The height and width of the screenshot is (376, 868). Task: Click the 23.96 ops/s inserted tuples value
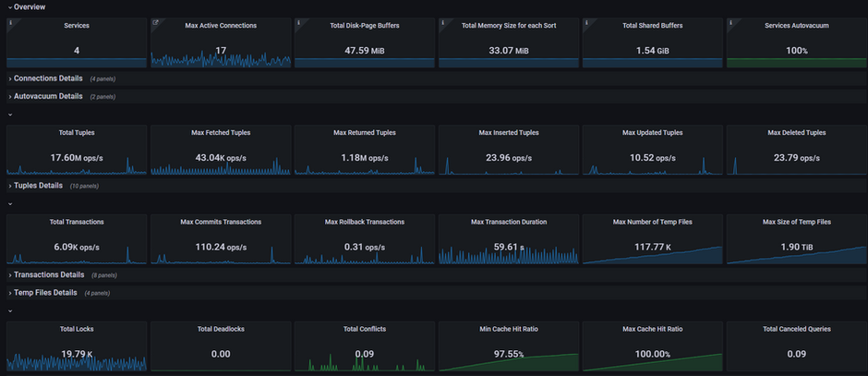(508, 158)
